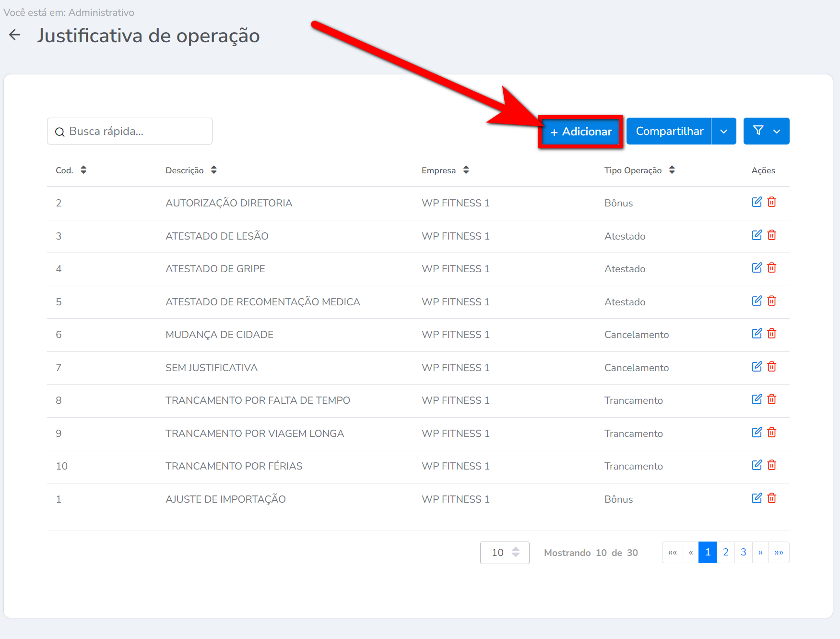840x639 pixels.
Task: Click the Adicionar button
Action: pyautogui.click(x=580, y=132)
